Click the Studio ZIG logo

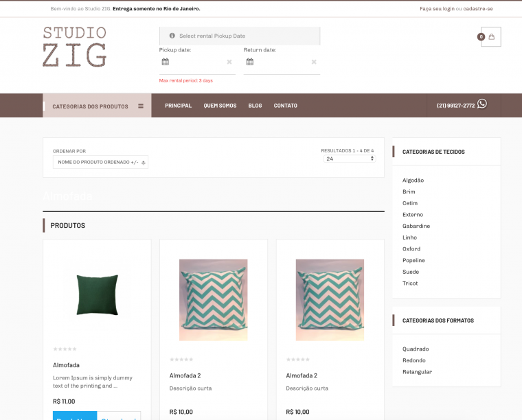(x=75, y=47)
